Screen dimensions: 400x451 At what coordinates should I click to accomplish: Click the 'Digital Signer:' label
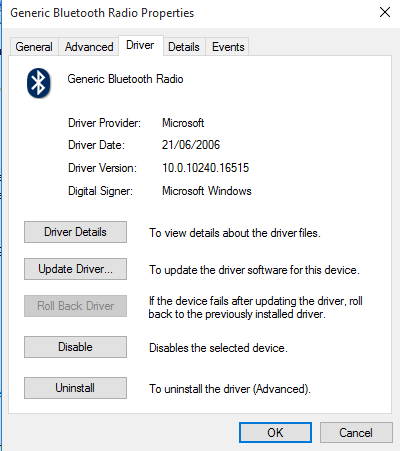coord(100,191)
